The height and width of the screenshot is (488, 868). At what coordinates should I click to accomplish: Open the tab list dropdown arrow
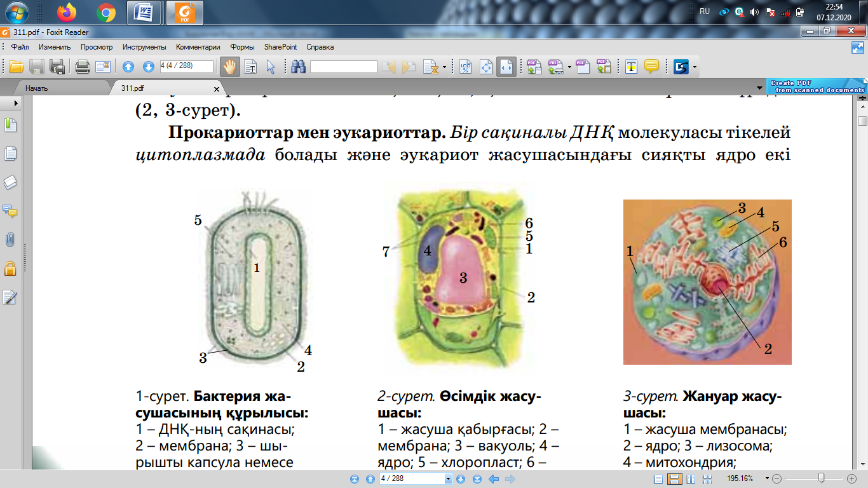pos(759,88)
